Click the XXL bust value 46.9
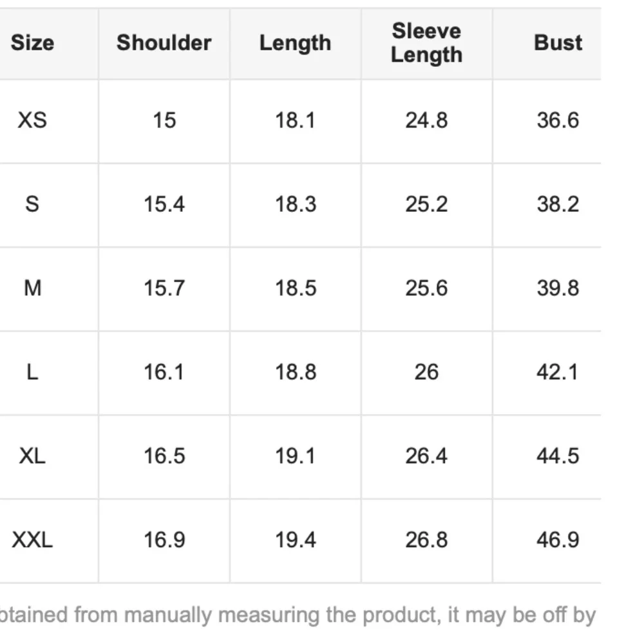This screenshot has height=644, width=644. [558, 540]
